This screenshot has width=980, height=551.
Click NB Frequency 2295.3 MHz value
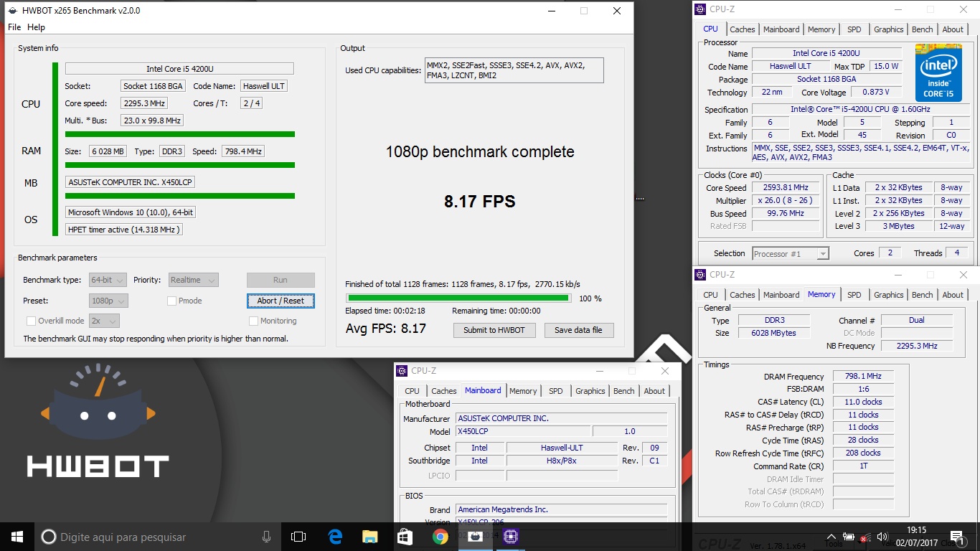(x=917, y=346)
